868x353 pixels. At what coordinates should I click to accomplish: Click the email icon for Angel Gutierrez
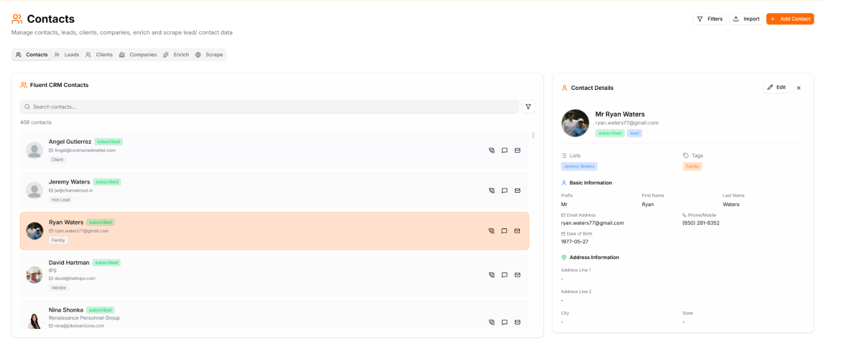coord(518,150)
